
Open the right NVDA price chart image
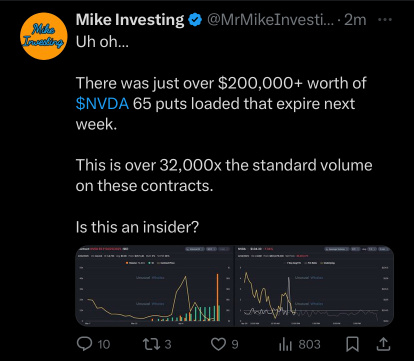tap(315, 286)
